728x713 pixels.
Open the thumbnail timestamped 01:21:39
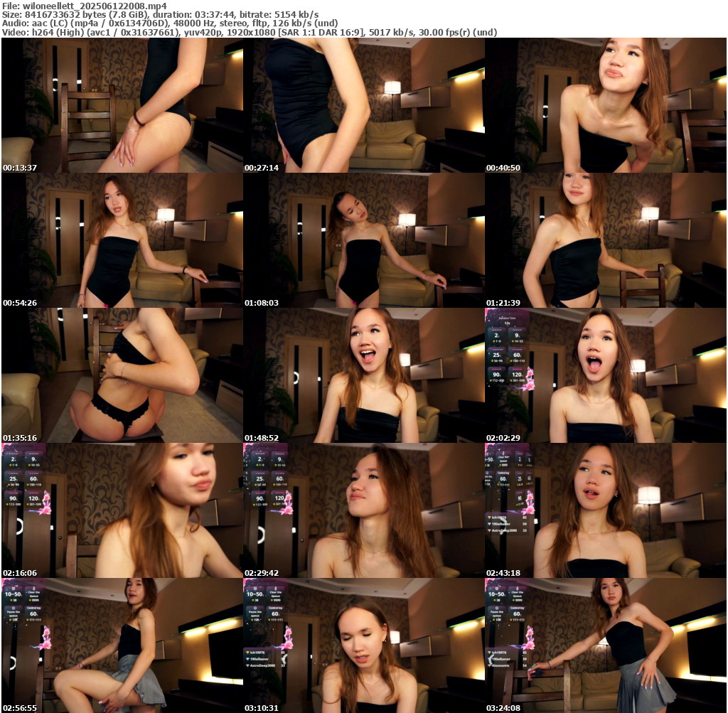tap(606, 240)
